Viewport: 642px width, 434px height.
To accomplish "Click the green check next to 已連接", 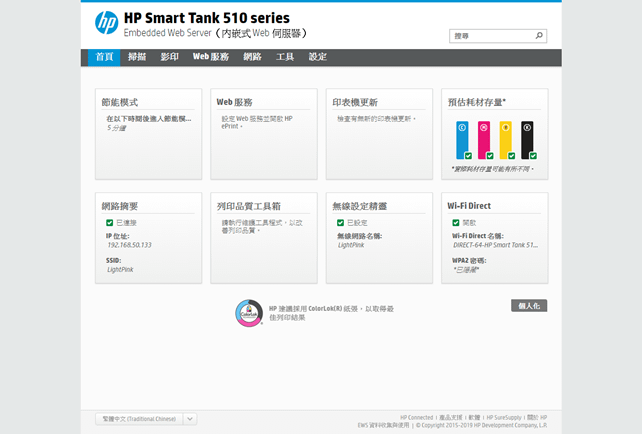I will click(109, 223).
